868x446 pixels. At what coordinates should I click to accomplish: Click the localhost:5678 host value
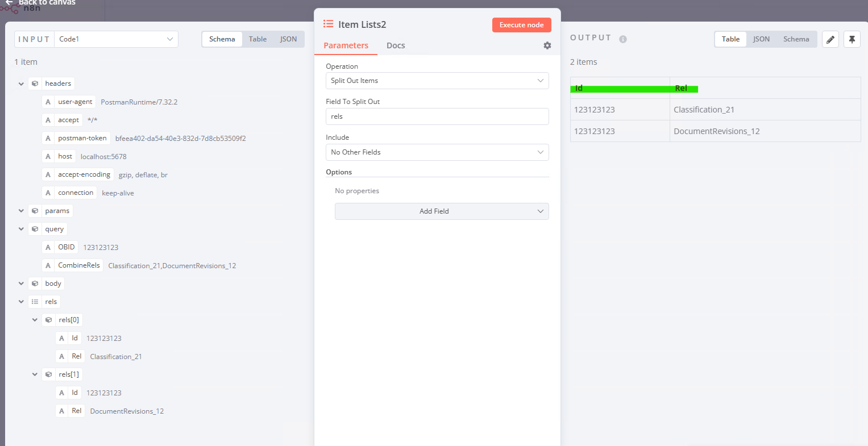[x=103, y=157]
